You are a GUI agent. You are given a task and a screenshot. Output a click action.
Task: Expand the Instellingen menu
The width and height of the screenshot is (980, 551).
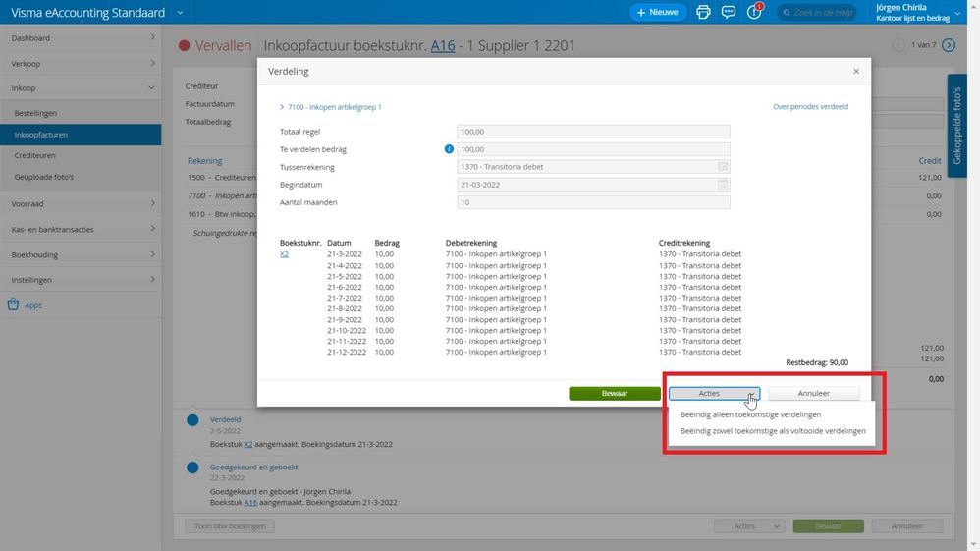point(81,280)
